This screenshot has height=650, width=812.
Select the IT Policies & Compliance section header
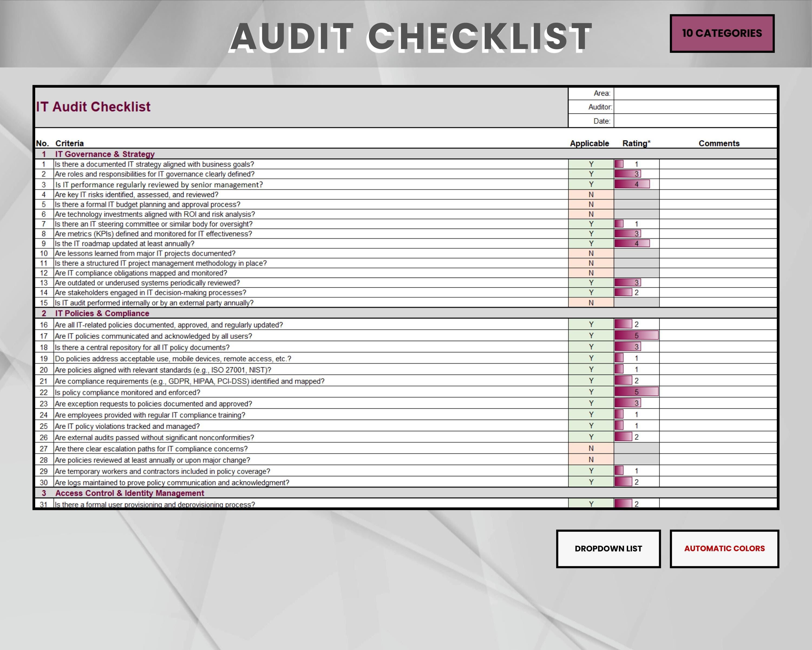102,313
